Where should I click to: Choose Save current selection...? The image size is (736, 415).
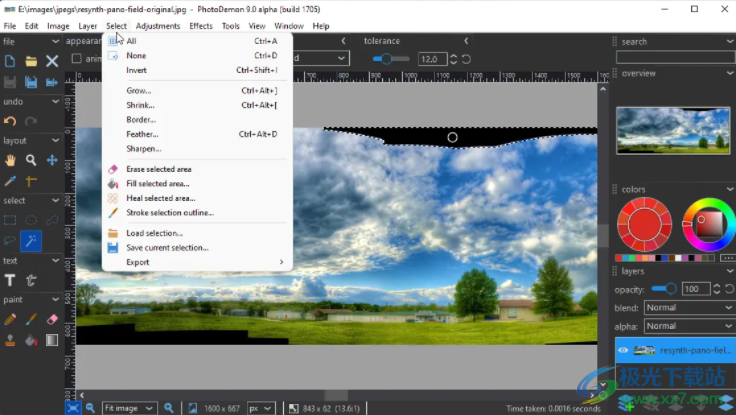[x=197, y=247]
